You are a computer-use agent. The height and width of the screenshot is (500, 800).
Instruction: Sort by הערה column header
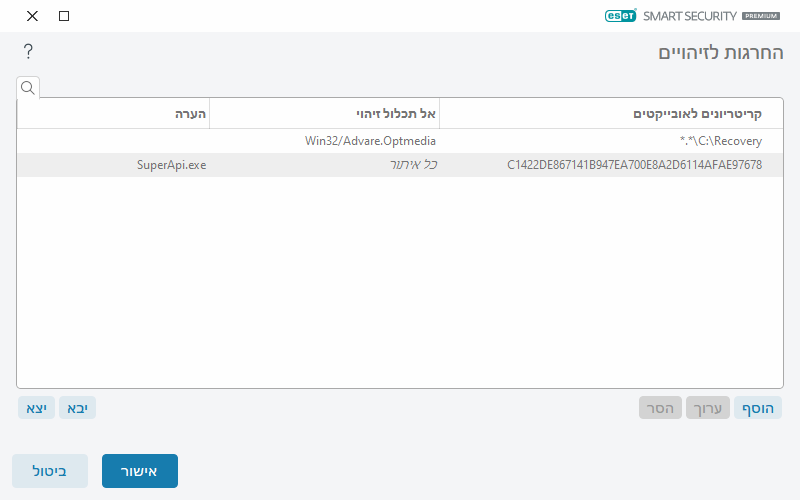click(113, 113)
